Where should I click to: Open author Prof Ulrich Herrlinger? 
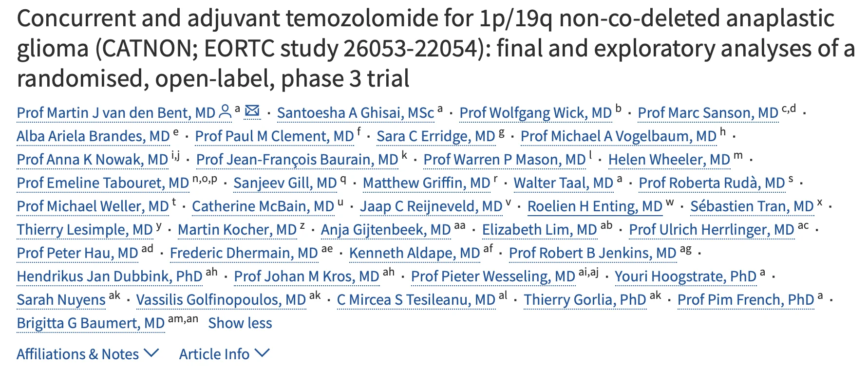point(711,230)
